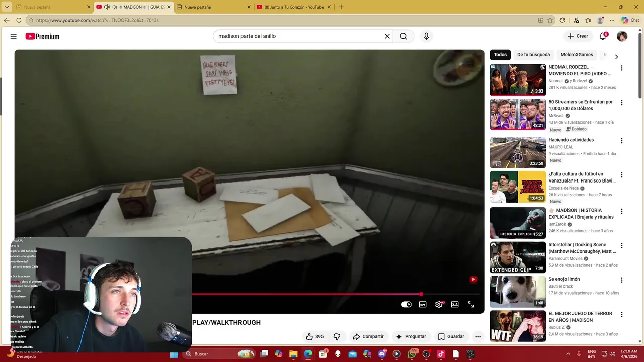Open the Paramount Movies channel link
This screenshot has width=644, height=362.
pos(566,259)
